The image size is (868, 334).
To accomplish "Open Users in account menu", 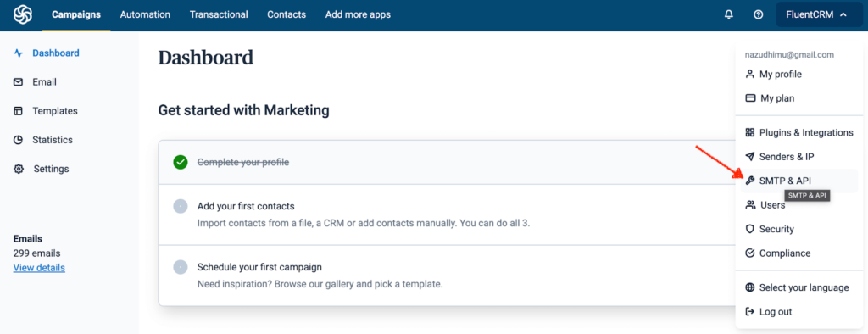I will 773,205.
